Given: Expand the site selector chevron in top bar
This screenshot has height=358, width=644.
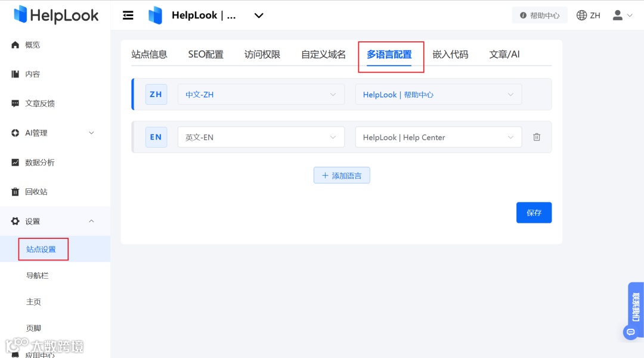Looking at the screenshot, I should 258,15.
